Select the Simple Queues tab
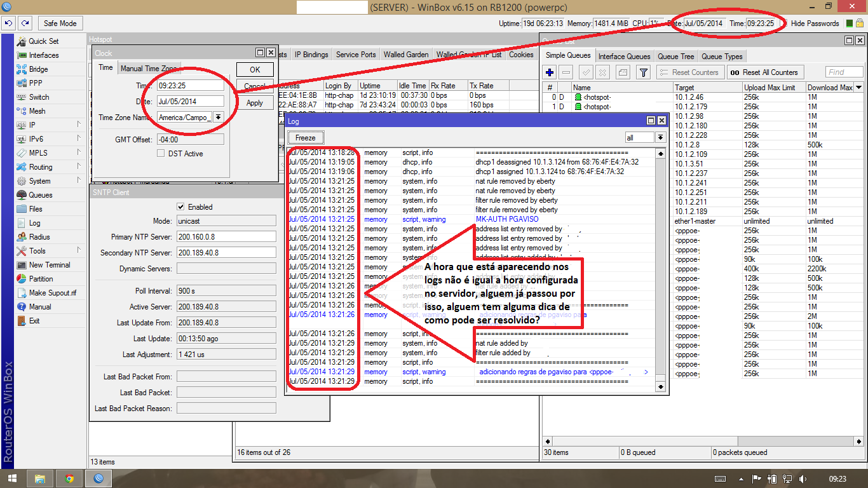868x488 pixels. pos(569,56)
